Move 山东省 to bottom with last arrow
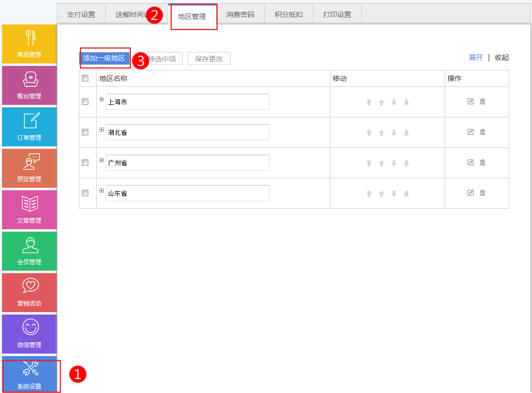This screenshot has height=393, width=532. 406,194
